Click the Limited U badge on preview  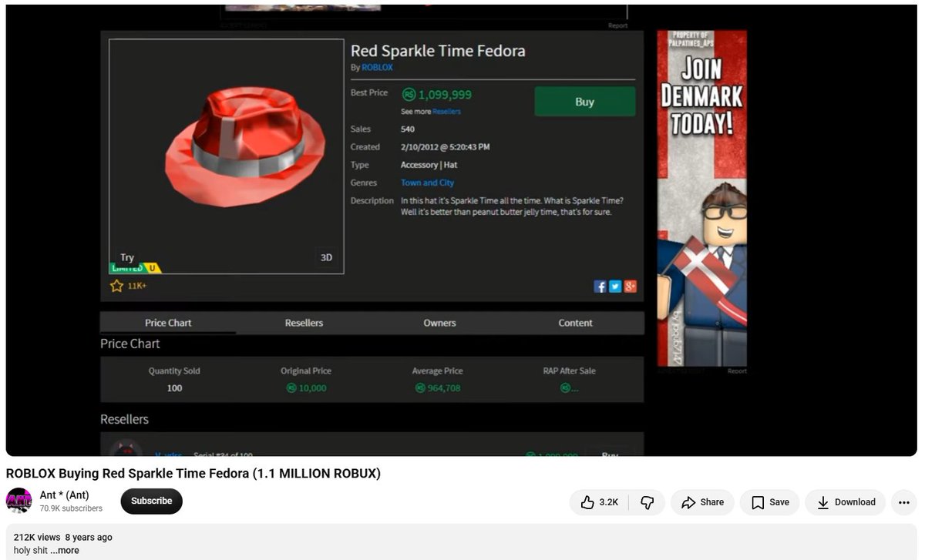tap(135, 268)
